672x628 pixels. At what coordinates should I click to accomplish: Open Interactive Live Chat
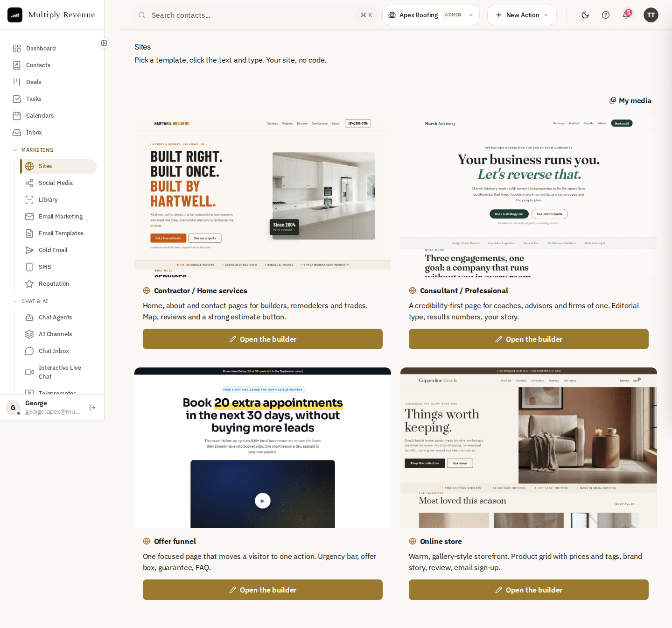point(59,372)
